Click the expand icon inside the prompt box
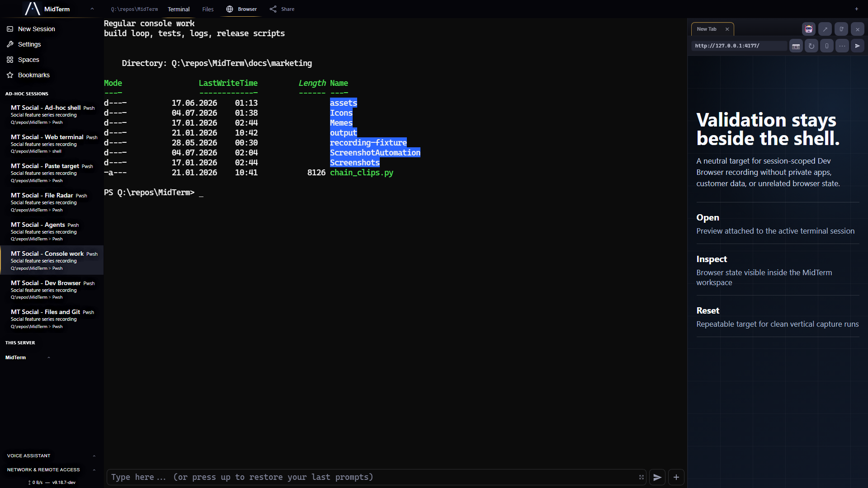Image resolution: width=868 pixels, height=488 pixels. coord(641,477)
